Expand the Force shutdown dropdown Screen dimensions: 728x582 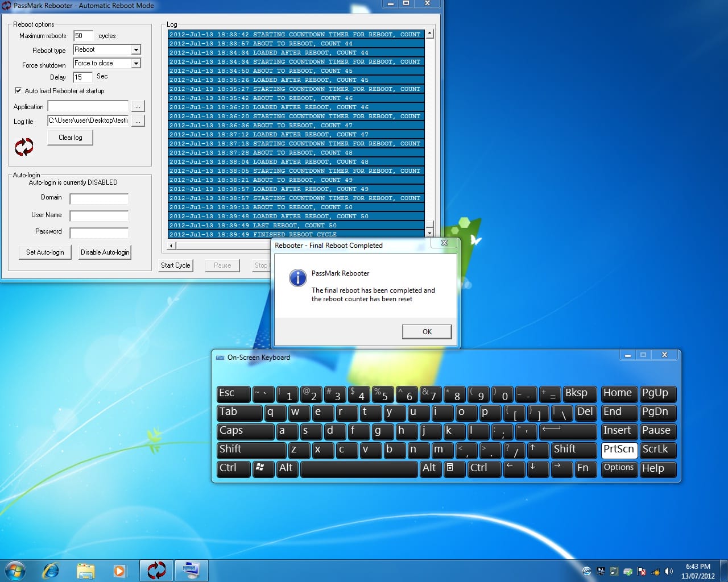136,64
